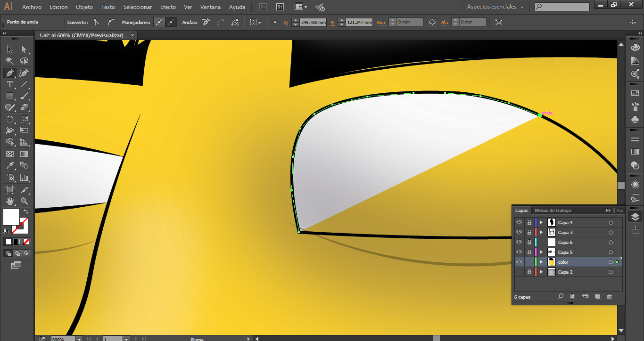Pick the Eyedropper tool
The width and height of the screenshot is (644, 341).
[9, 165]
